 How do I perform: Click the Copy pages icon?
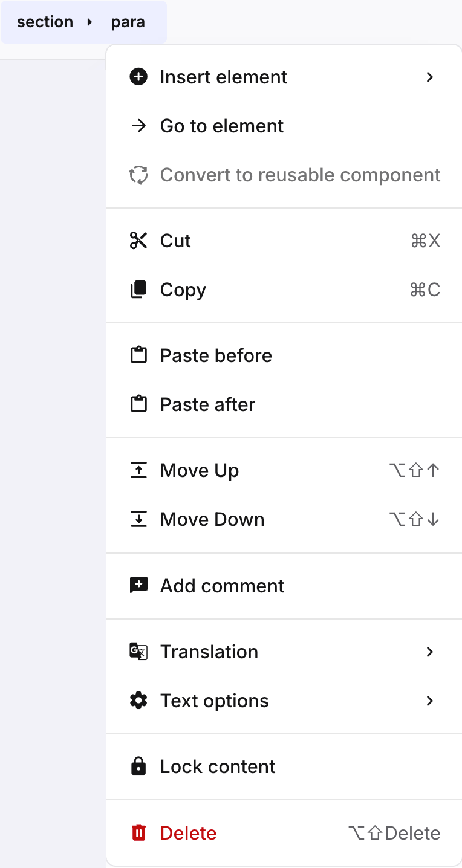tap(138, 289)
